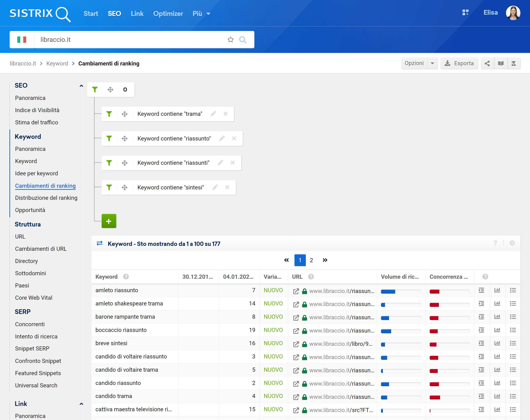Open the Opzioni dropdown arrow
The image size is (530, 420).
[x=432, y=63]
